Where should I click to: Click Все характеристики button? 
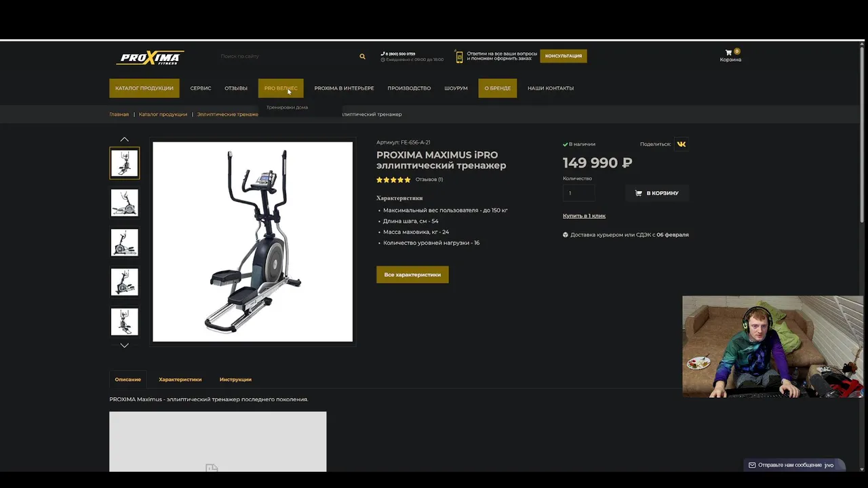point(412,274)
